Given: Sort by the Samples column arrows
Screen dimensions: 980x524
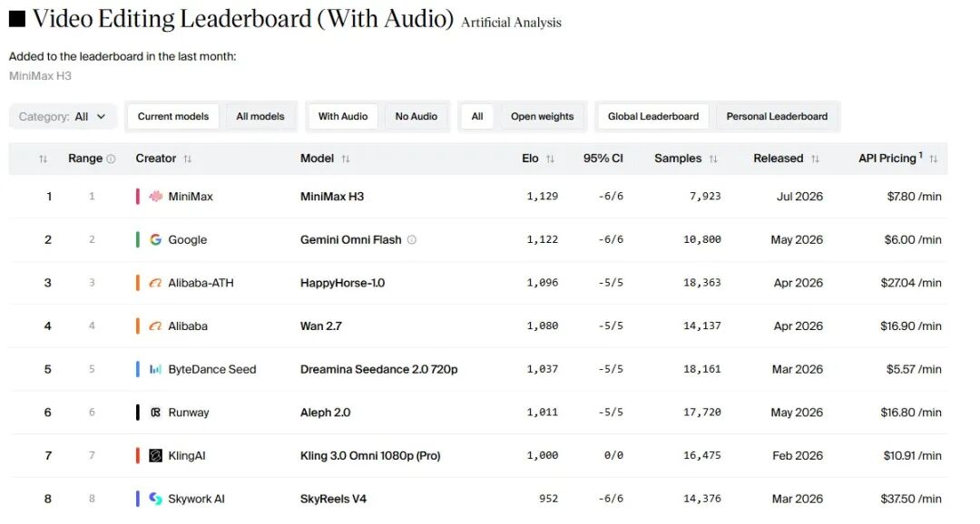Looking at the screenshot, I should coord(713,160).
